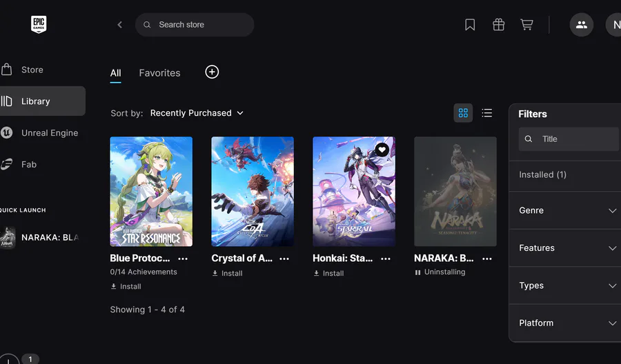Open the friends list icon
This screenshot has height=364, width=621.
click(x=582, y=25)
